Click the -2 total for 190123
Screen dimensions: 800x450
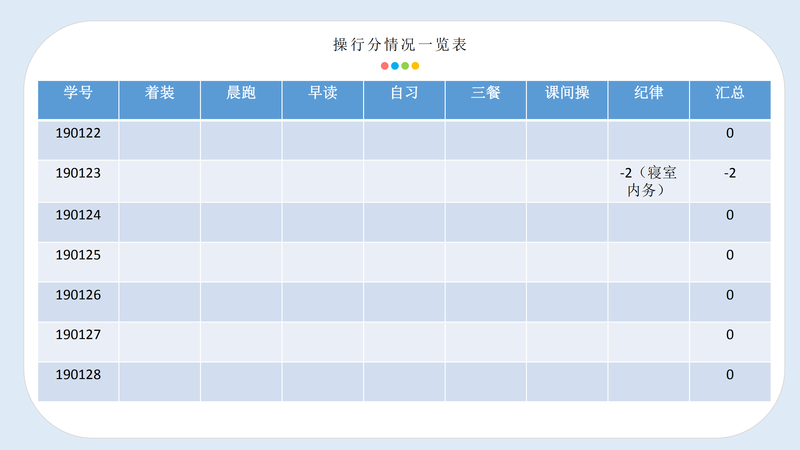pyautogui.click(x=730, y=173)
